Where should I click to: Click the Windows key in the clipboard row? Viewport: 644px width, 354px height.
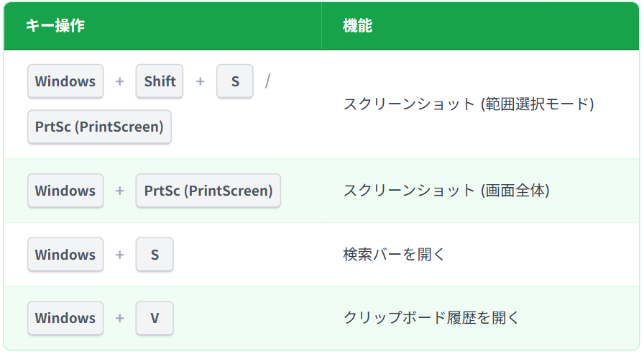(65, 318)
